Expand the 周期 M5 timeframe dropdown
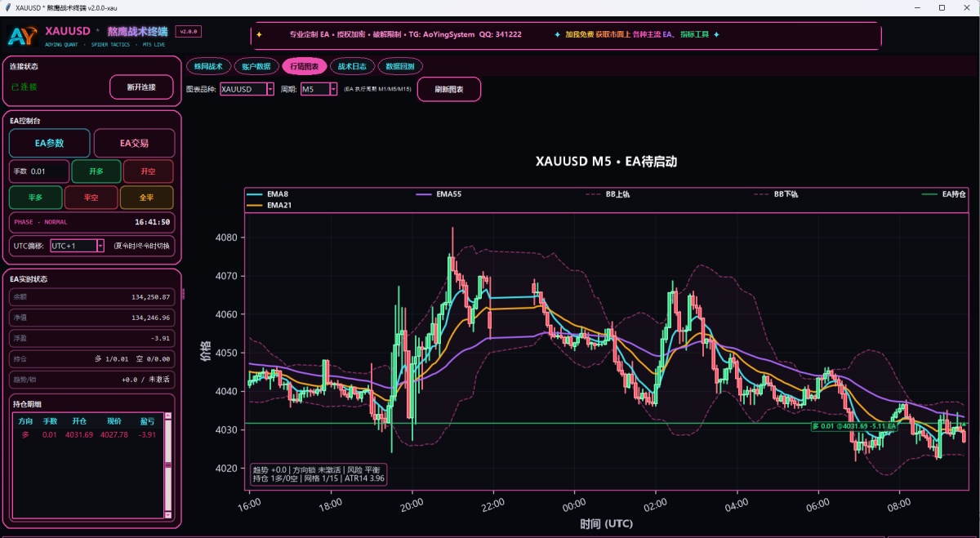This screenshot has width=980, height=538. 318,89
